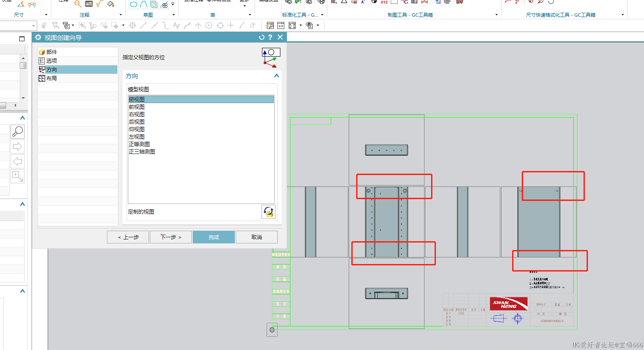Viewport: 644px width, 350px height.
Task: Open help for 视图创建向导 dialog
Action: (270, 37)
